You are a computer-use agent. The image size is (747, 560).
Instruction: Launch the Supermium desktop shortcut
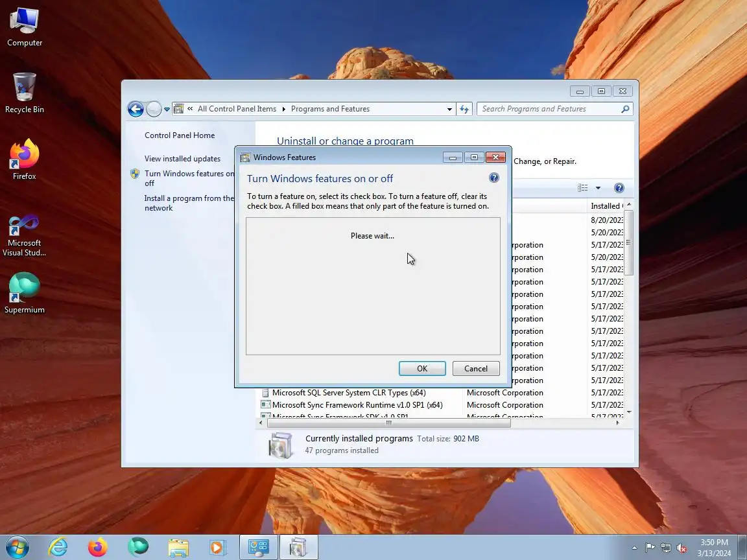point(24,293)
